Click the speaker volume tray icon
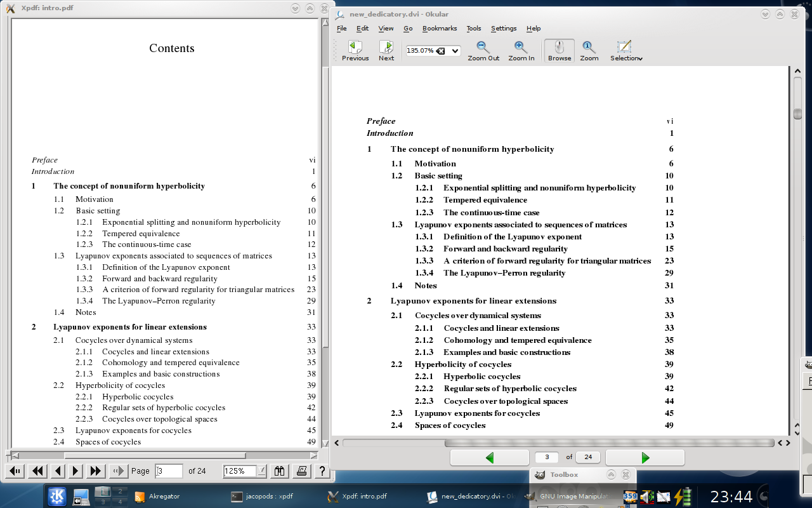812x508 pixels. tap(647, 497)
